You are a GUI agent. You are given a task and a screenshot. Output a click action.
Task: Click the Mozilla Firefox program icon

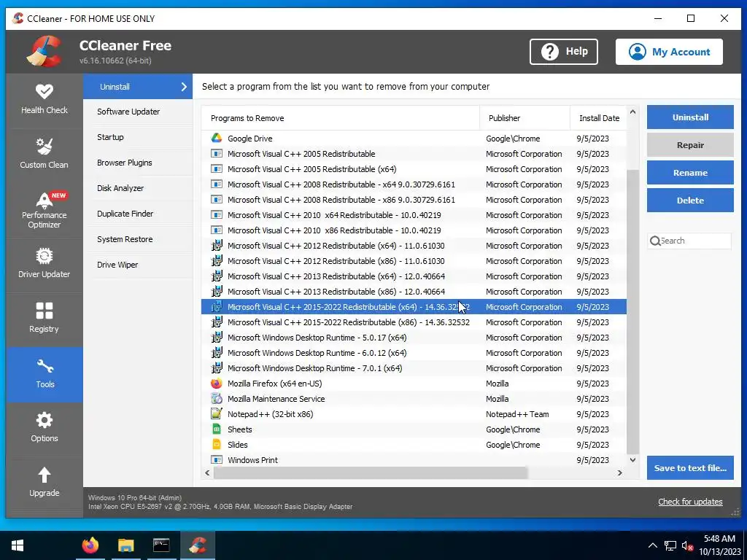(216, 384)
